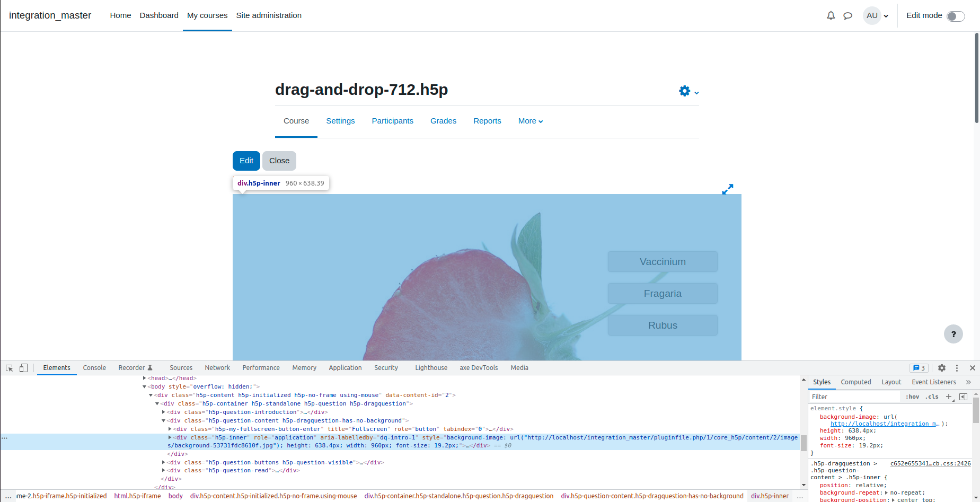Open the Application tab
The width and height of the screenshot is (980, 502).
(x=345, y=368)
